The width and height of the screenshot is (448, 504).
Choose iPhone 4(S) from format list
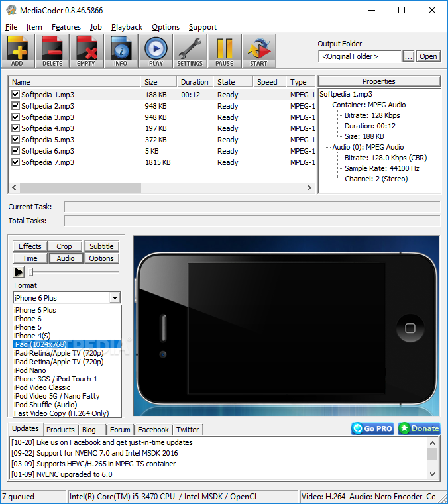tap(67, 336)
